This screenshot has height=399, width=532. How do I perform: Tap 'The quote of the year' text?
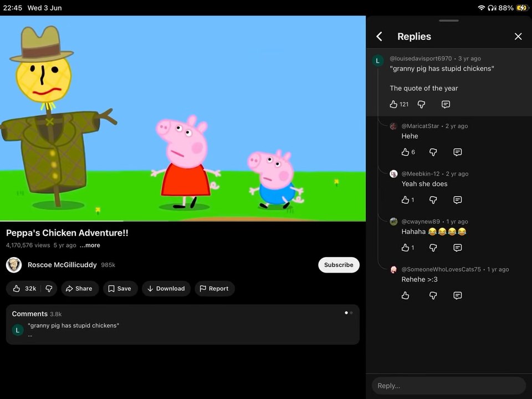click(424, 88)
